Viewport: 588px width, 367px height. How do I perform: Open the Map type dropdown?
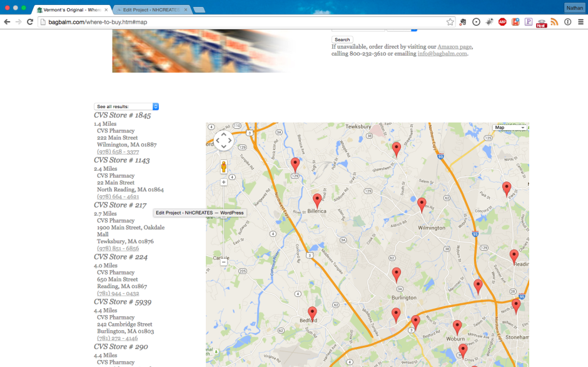510,128
